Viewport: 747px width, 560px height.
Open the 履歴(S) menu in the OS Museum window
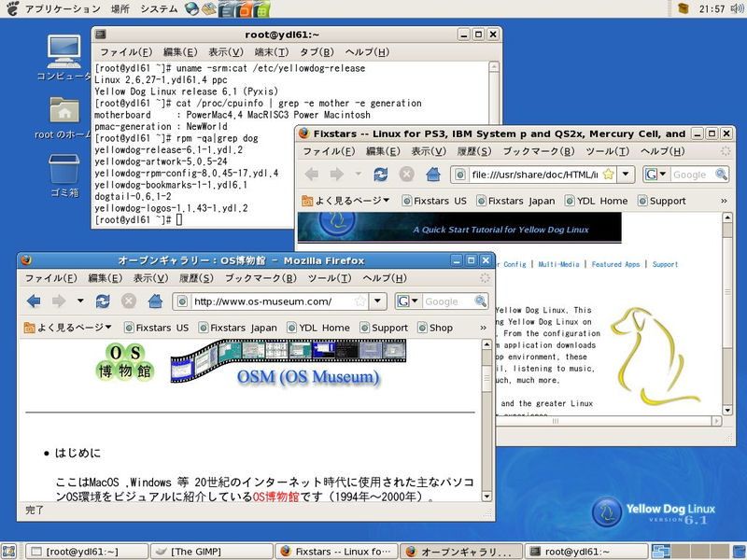coord(196,278)
